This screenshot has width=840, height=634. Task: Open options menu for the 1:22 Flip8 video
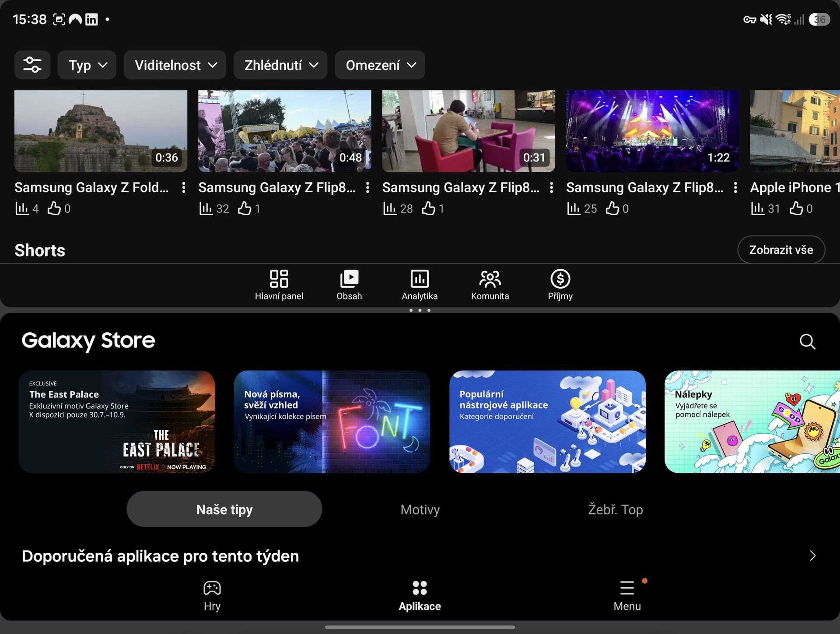click(735, 188)
